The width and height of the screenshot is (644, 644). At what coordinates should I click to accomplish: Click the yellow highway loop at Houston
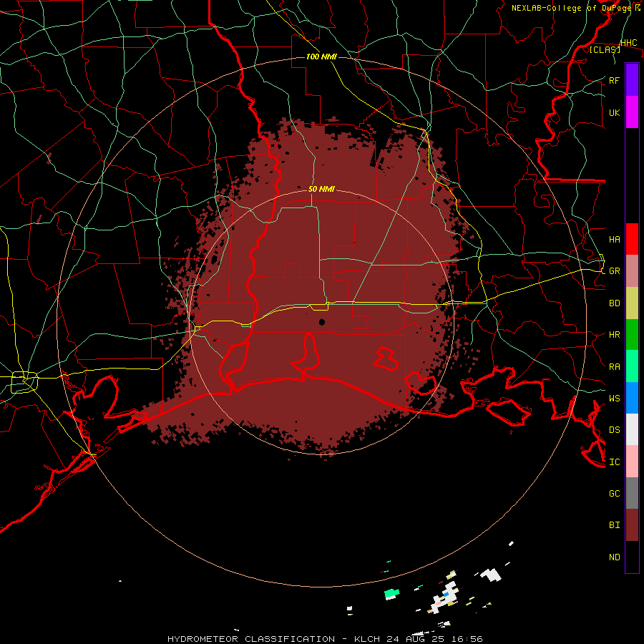[x=24, y=382]
